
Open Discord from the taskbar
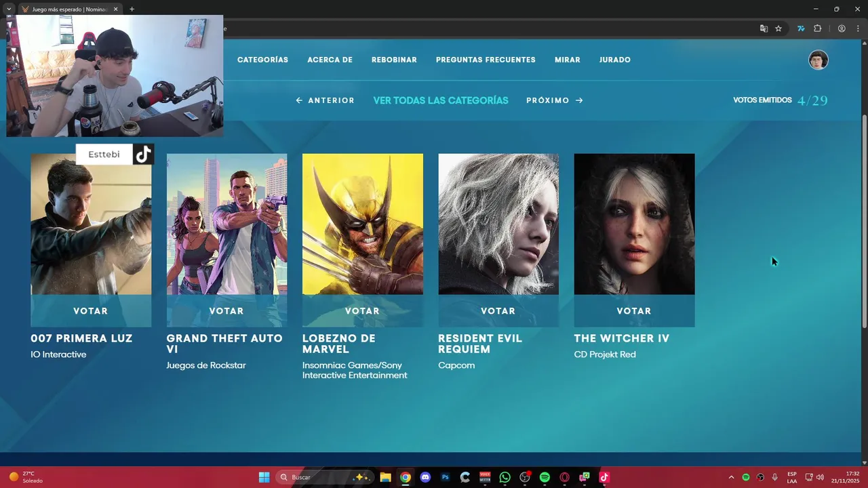pyautogui.click(x=425, y=477)
